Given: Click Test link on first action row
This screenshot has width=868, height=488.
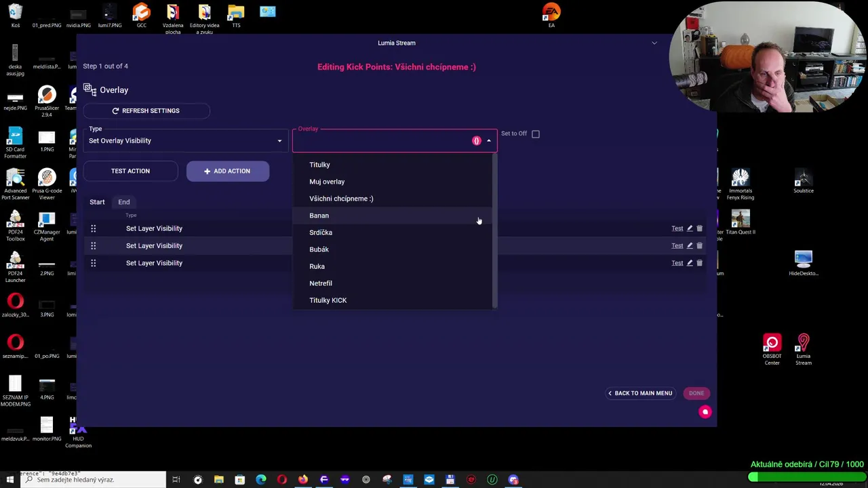Looking at the screenshot, I should point(677,228).
